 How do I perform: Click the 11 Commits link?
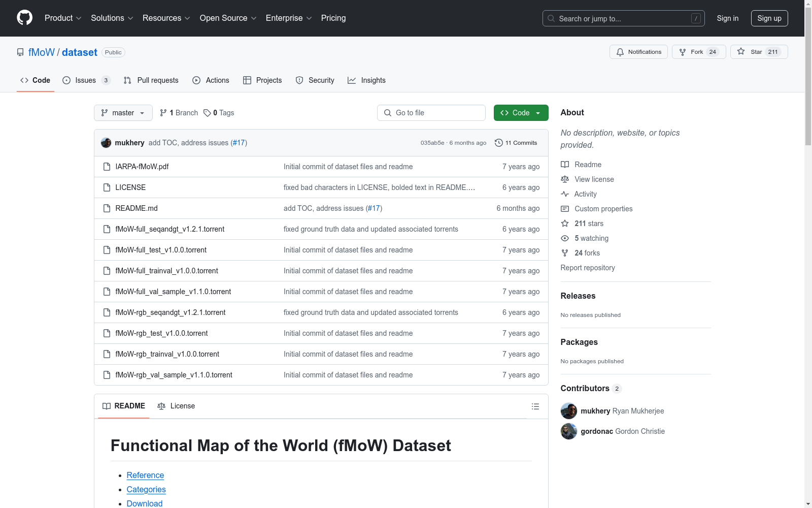(x=516, y=143)
